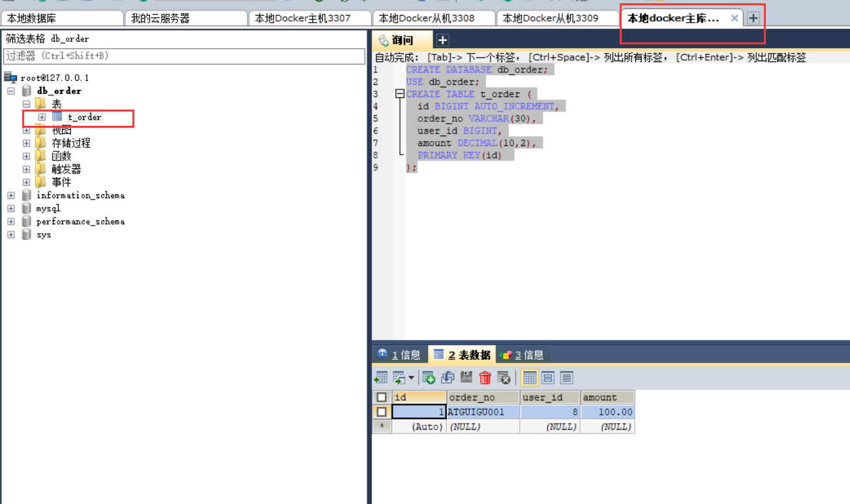The image size is (850, 504).
Task: Click the 事件 folder icon
Action: (x=41, y=182)
